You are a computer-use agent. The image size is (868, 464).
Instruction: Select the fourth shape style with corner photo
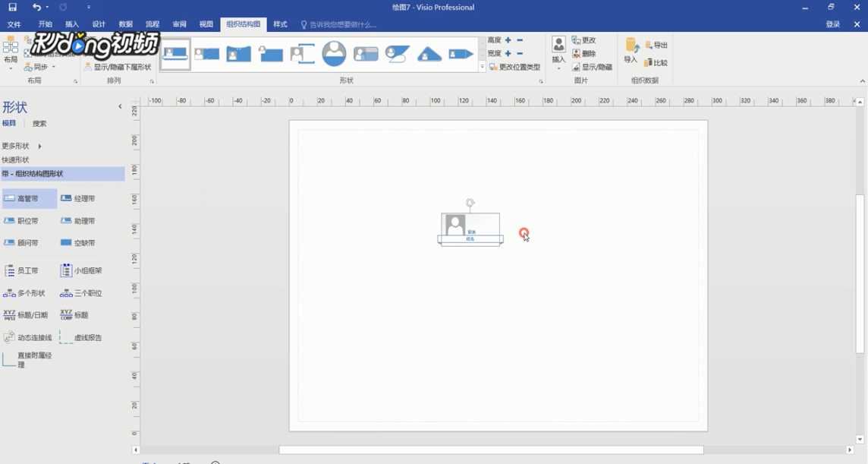(x=271, y=54)
